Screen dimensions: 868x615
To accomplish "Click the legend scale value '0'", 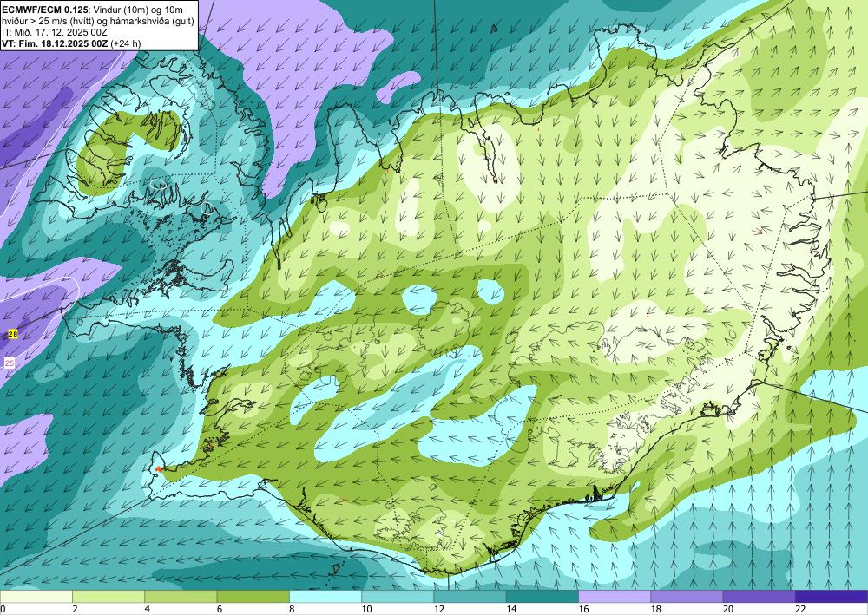I will coord(3,609).
